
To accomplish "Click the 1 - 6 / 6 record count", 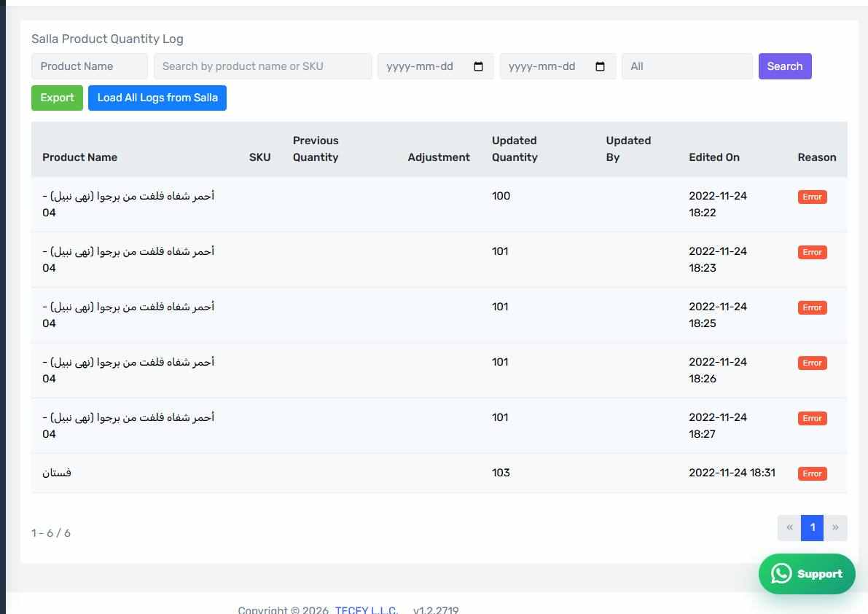I will tap(51, 533).
